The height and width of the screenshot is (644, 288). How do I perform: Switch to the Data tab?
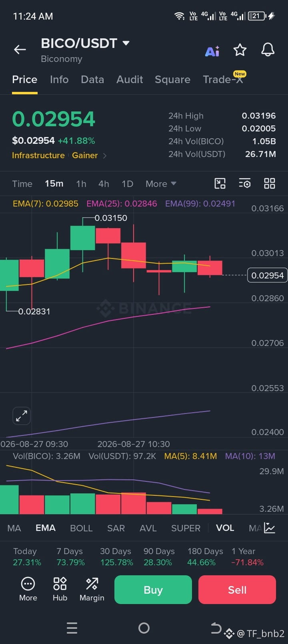pyautogui.click(x=92, y=80)
